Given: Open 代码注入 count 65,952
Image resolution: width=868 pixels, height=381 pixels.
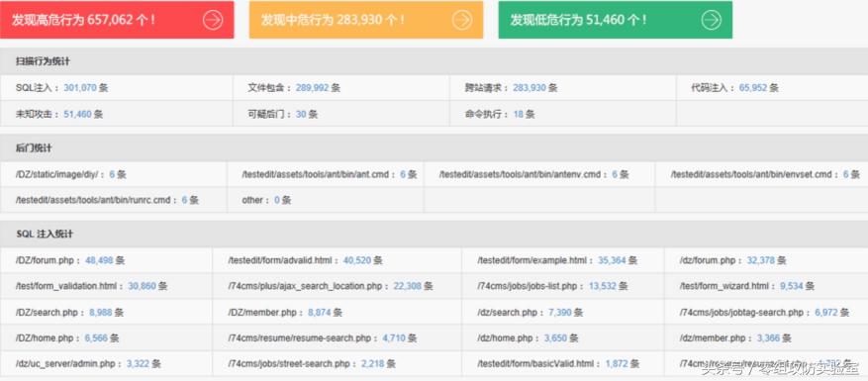Looking at the screenshot, I should coord(753,87).
